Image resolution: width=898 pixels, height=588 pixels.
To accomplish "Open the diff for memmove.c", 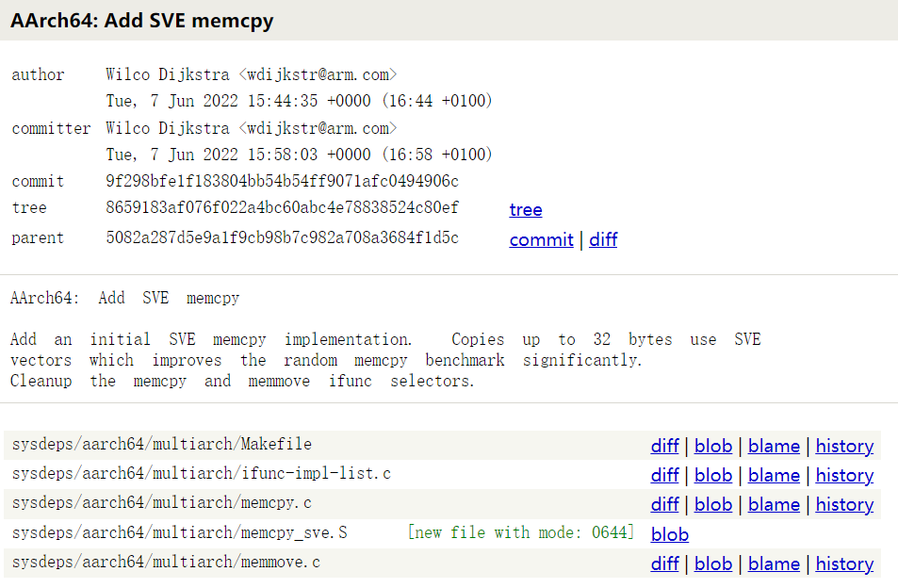I will [x=664, y=563].
